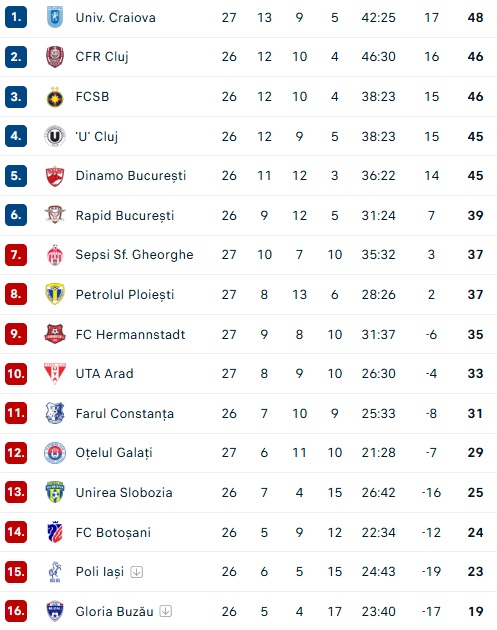The image size is (497, 630).
Task: Open the Rapid București team link
Action: 125,216
